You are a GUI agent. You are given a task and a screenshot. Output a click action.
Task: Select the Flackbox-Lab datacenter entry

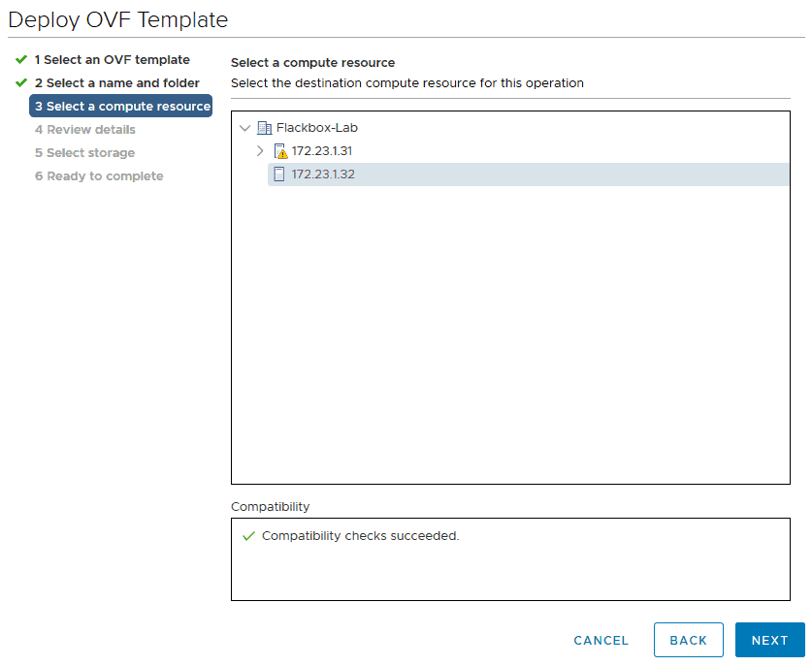pyautogui.click(x=317, y=128)
